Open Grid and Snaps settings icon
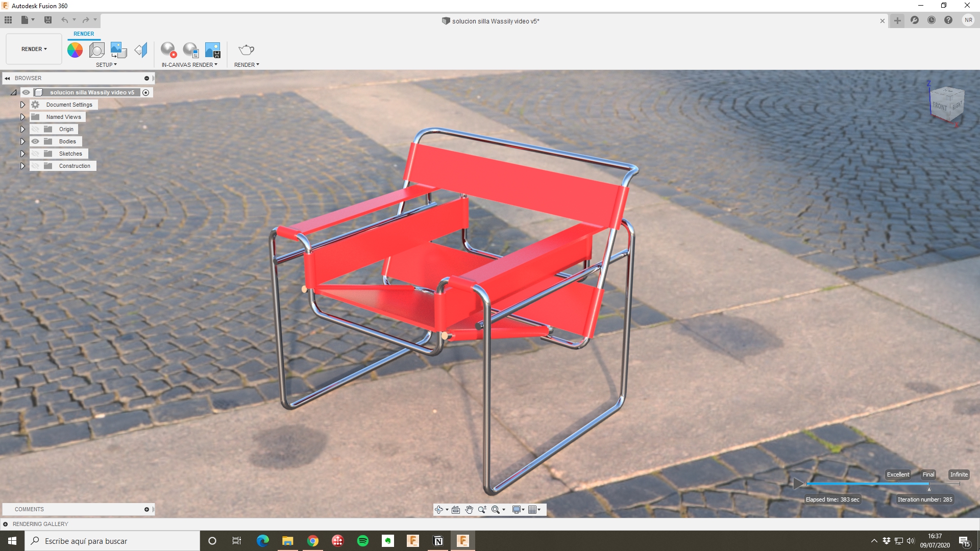 pyautogui.click(x=532, y=510)
